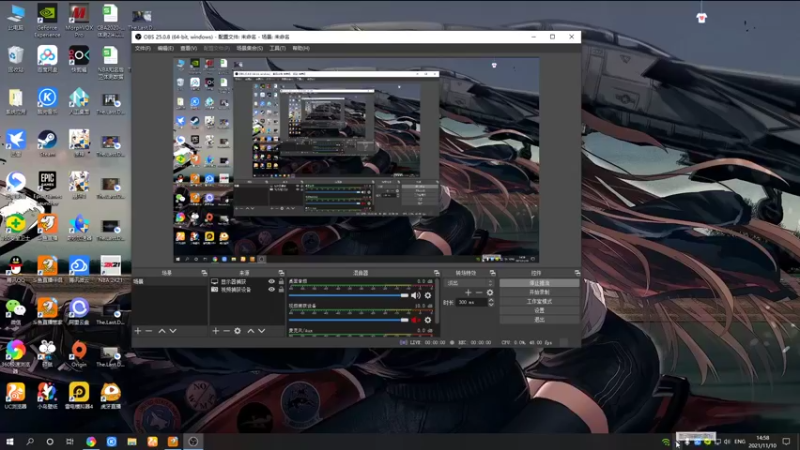
Task: Click Exit (退出) button in Controls
Action: [x=539, y=319]
